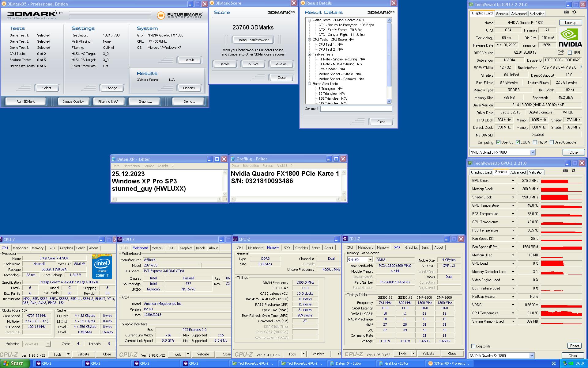Click the Intel Core i7 badge in CPU-Z
The image size is (588, 368).
tap(102, 266)
